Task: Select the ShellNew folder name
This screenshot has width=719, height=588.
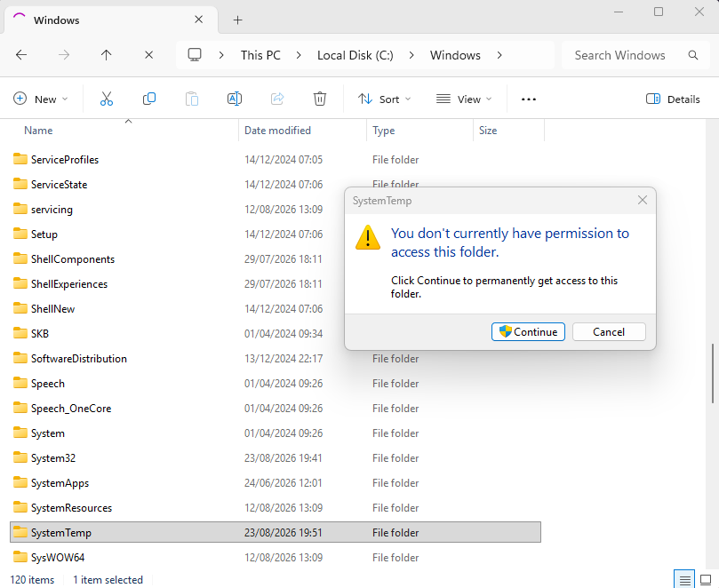Action: tap(52, 308)
